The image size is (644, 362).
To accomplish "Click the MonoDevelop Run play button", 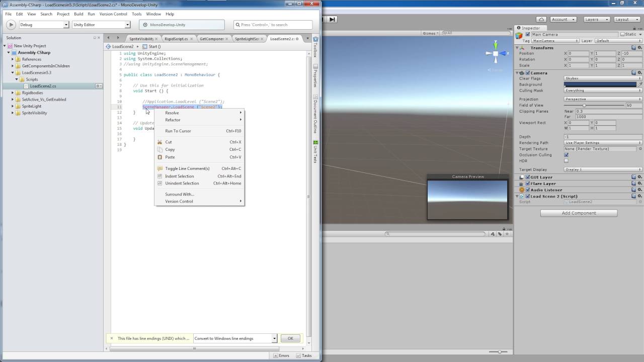I will (x=11, y=25).
